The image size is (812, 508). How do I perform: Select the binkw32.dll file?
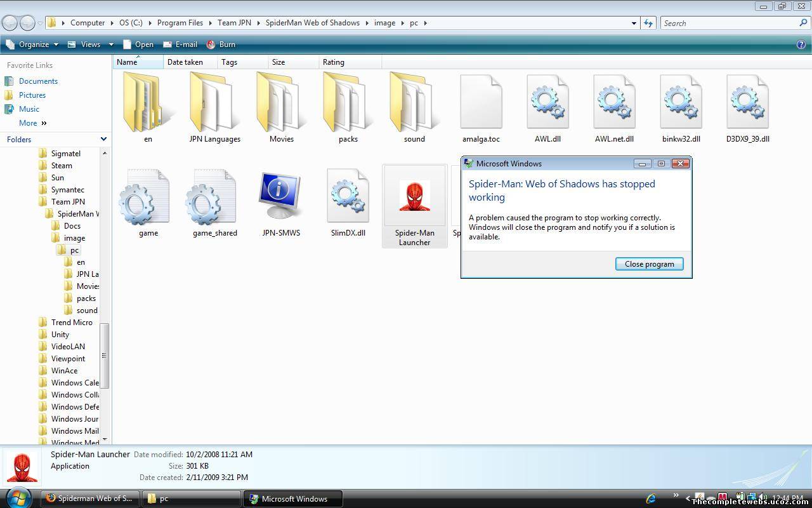[x=681, y=102]
